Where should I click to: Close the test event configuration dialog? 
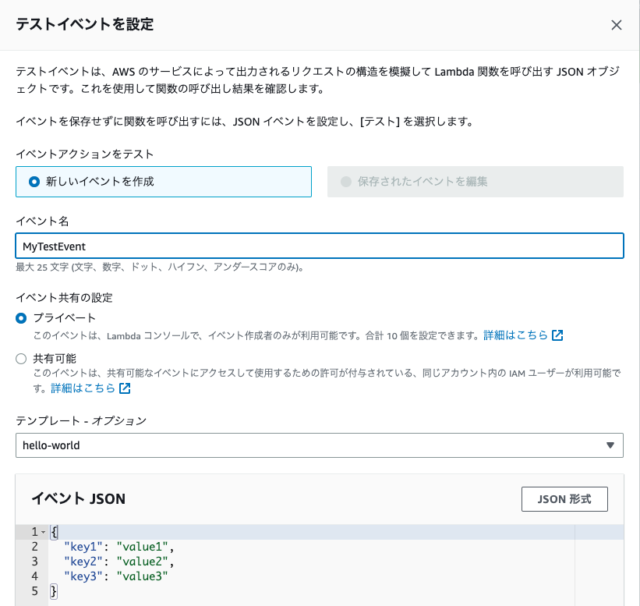(616, 25)
